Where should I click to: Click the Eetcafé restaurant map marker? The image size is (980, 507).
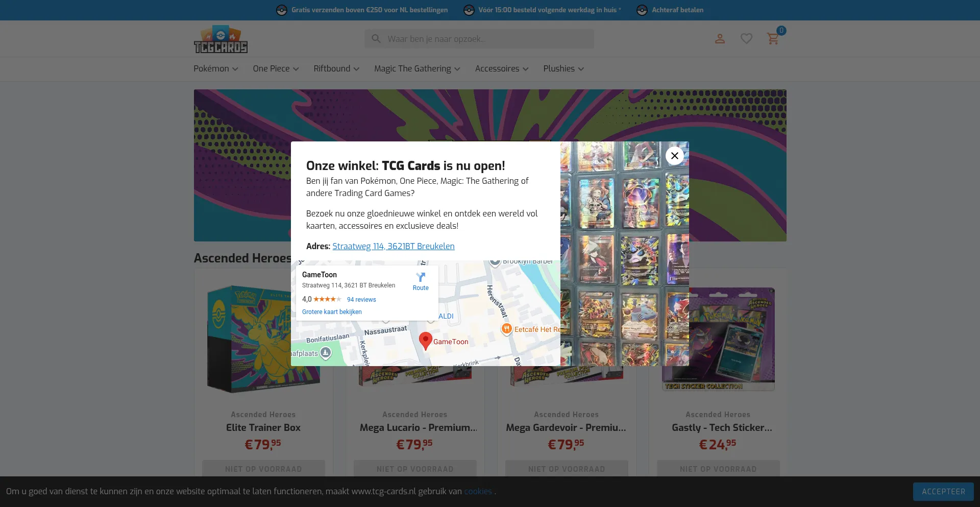[x=506, y=329]
